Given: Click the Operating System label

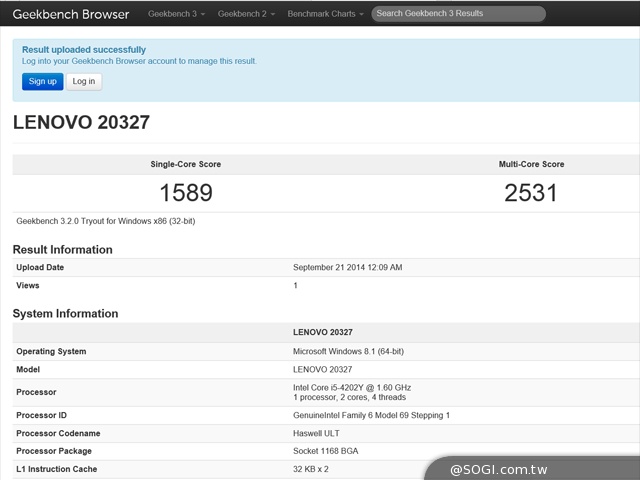Looking at the screenshot, I should click(x=51, y=351).
